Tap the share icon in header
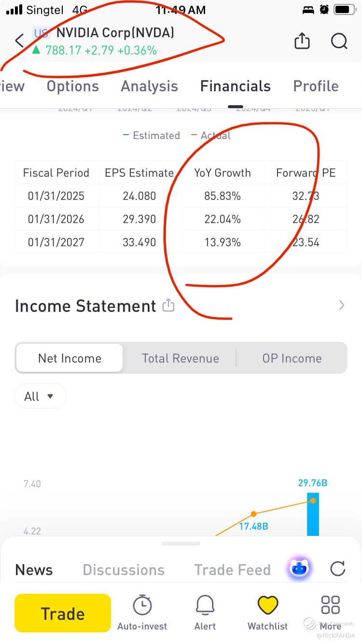Viewport: 362px width, 644px height. pos(302,41)
